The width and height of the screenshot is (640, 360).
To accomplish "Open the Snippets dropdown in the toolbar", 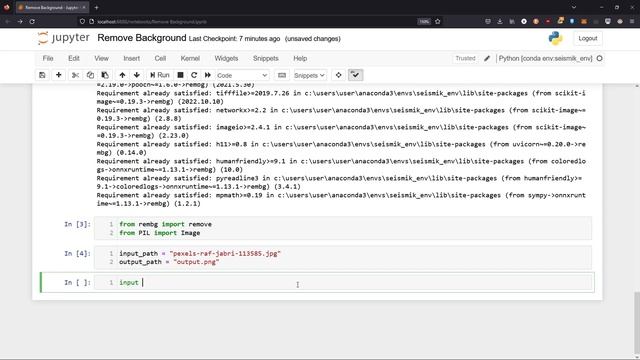I will pyautogui.click(x=310, y=76).
